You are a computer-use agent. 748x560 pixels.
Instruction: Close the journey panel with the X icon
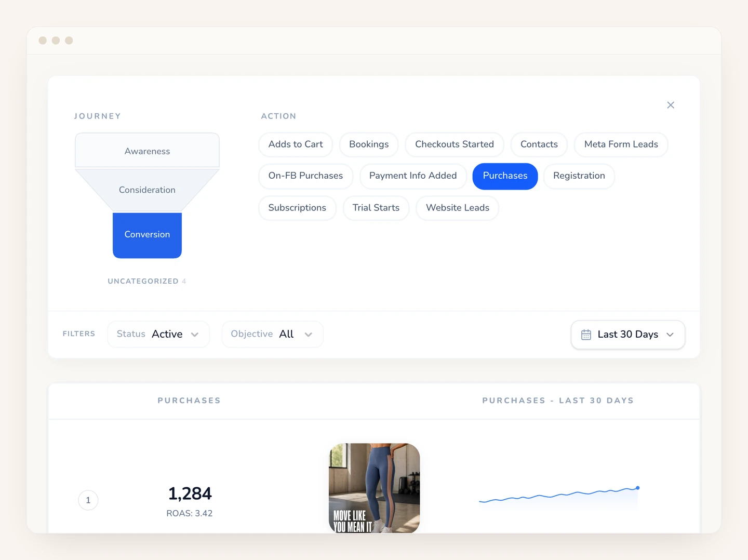point(671,105)
